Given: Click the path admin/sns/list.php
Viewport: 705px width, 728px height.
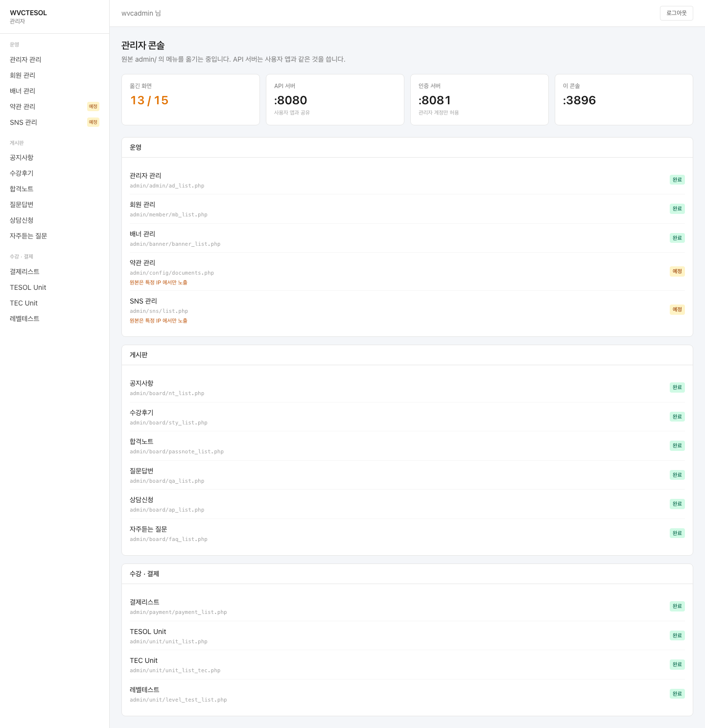Looking at the screenshot, I should [x=159, y=311].
